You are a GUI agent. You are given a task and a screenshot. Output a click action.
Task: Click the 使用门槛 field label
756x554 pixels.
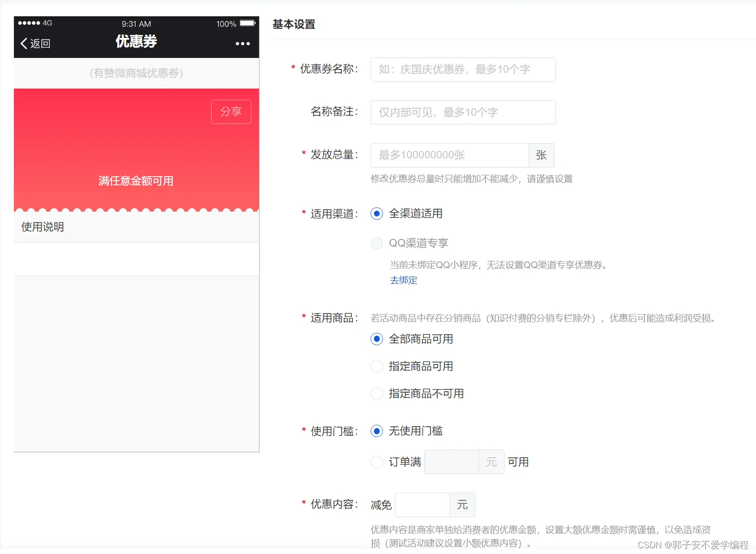[334, 431]
